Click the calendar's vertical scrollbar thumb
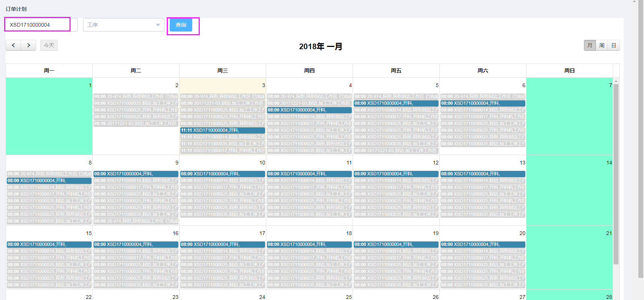644x300 pixels. [x=616, y=173]
